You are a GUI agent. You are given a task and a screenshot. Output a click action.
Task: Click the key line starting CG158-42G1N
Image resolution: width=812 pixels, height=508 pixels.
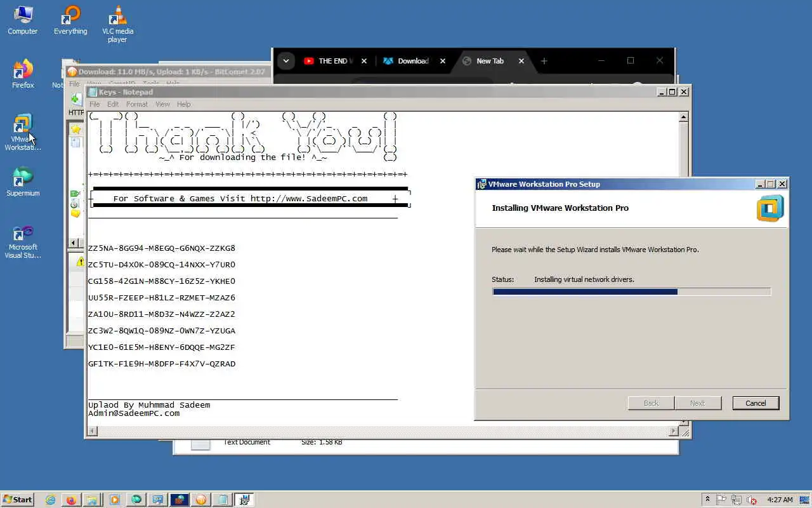(162, 281)
